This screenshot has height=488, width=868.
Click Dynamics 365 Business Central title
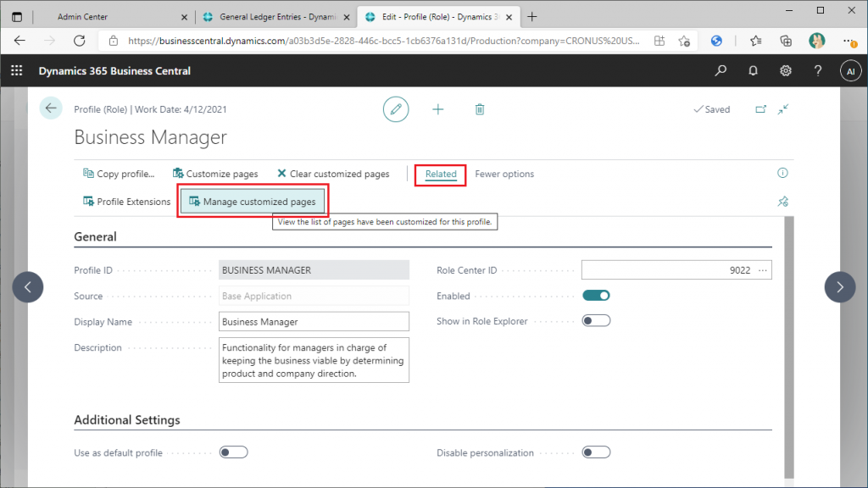[x=114, y=71]
